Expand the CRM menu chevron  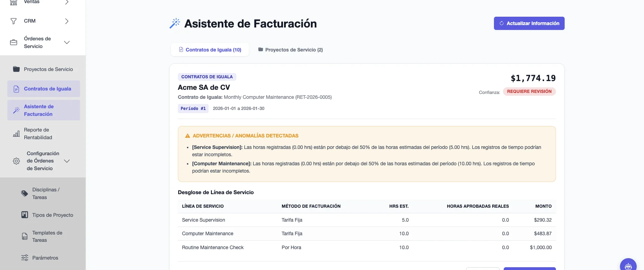coord(67,21)
